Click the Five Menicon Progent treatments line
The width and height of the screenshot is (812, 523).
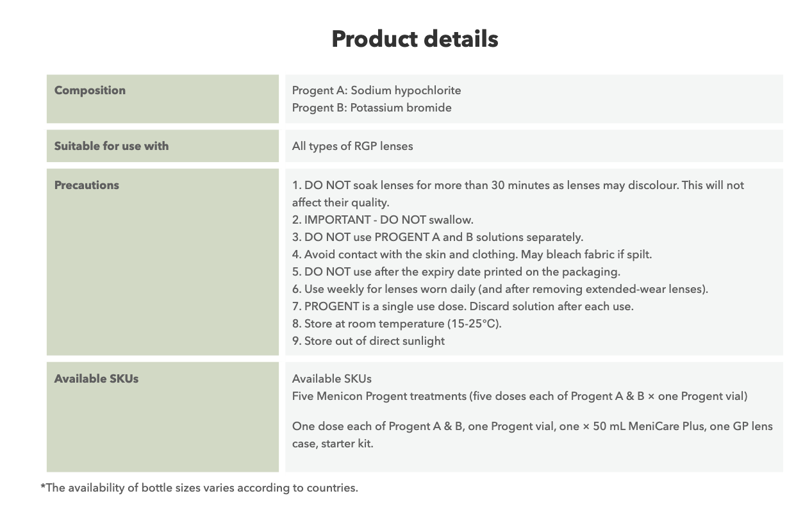(519, 396)
